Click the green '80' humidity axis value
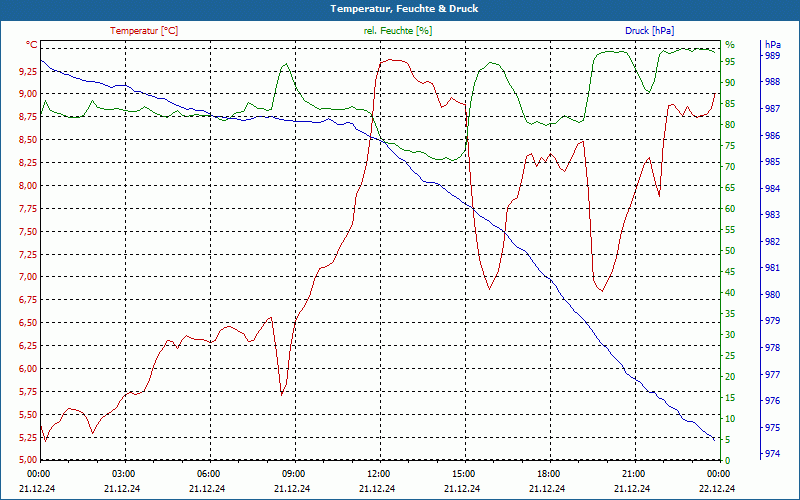800x500 pixels. tap(730, 124)
